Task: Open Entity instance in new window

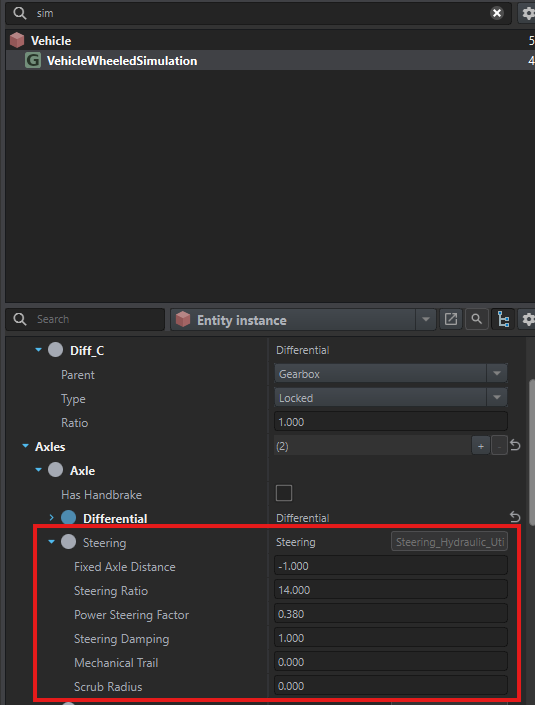Action: coord(450,320)
